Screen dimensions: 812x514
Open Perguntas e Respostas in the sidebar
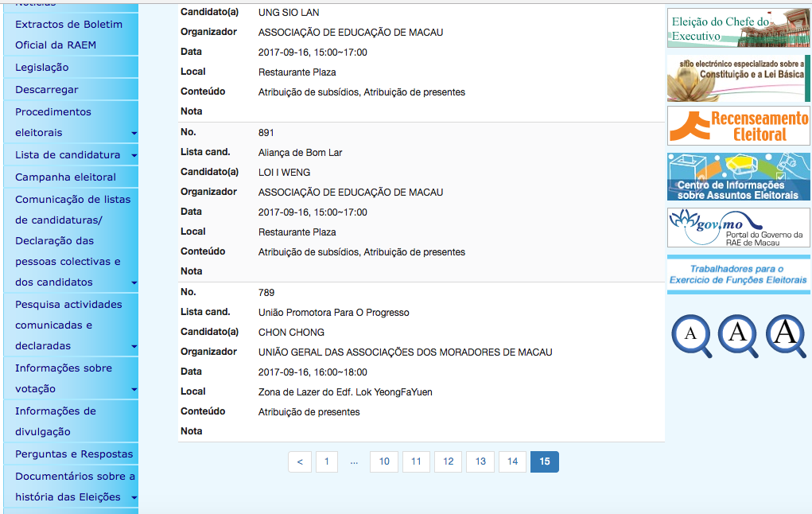(74, 454)
